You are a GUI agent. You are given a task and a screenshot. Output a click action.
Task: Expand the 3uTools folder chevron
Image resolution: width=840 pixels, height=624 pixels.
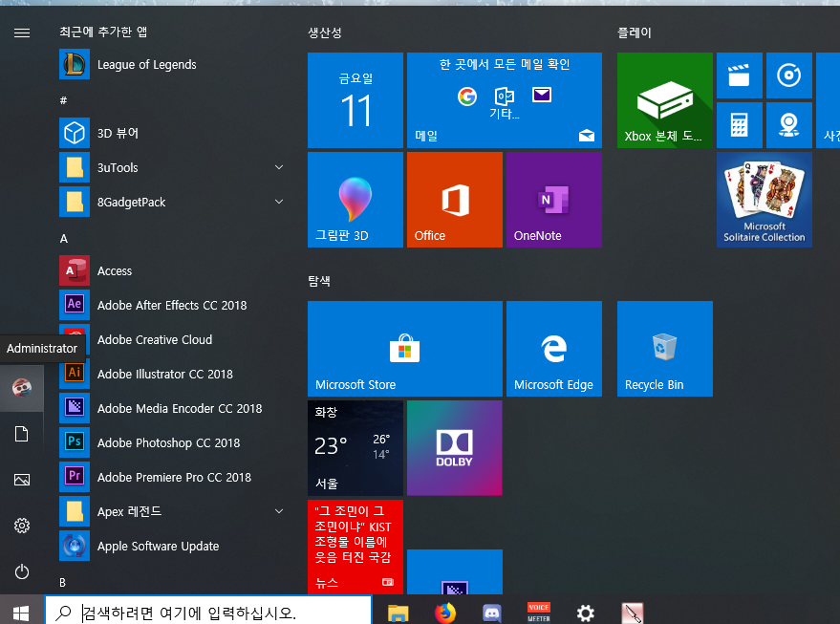pyautogui.click(x=279, y=167)
